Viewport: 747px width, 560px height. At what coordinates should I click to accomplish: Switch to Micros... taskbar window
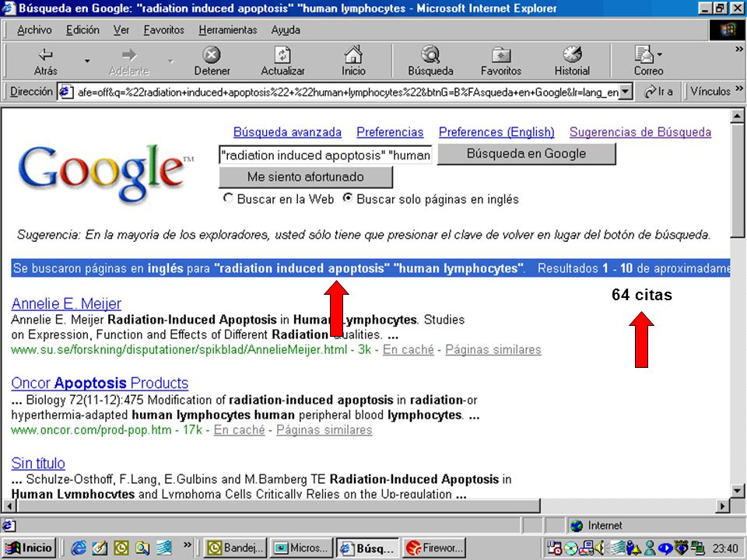[x=302, y=548]
